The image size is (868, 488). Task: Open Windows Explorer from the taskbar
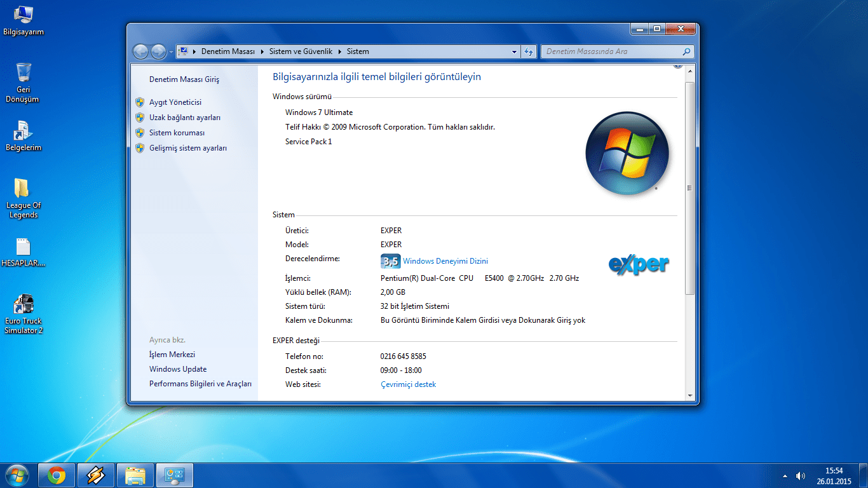click(135, 475)
